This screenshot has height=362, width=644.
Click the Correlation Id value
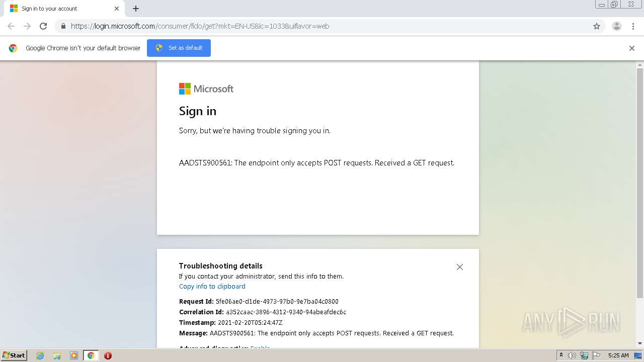click(x=286, y=312)
